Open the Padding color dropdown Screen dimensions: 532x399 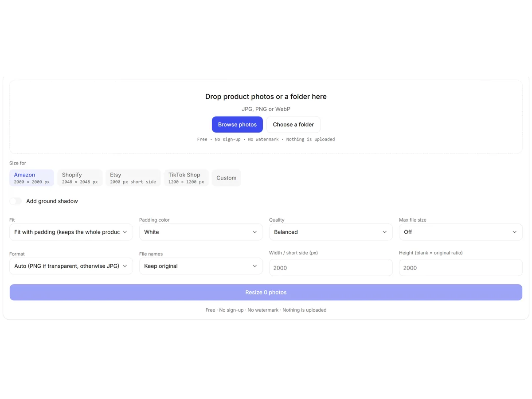tap(201, 232)
